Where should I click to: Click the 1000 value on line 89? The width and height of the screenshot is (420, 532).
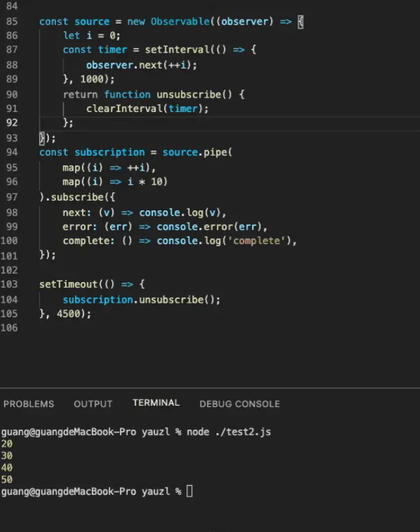[92, 79]
